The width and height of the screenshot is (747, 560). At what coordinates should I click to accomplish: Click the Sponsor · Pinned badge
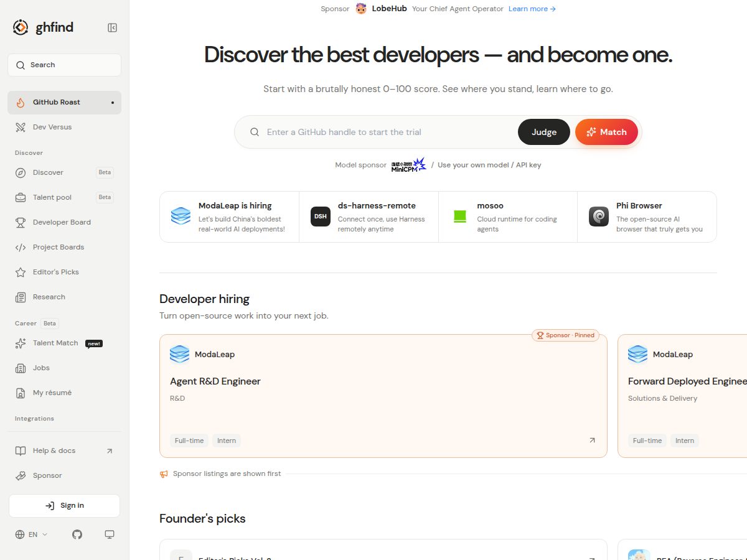(x=565, y=335)
